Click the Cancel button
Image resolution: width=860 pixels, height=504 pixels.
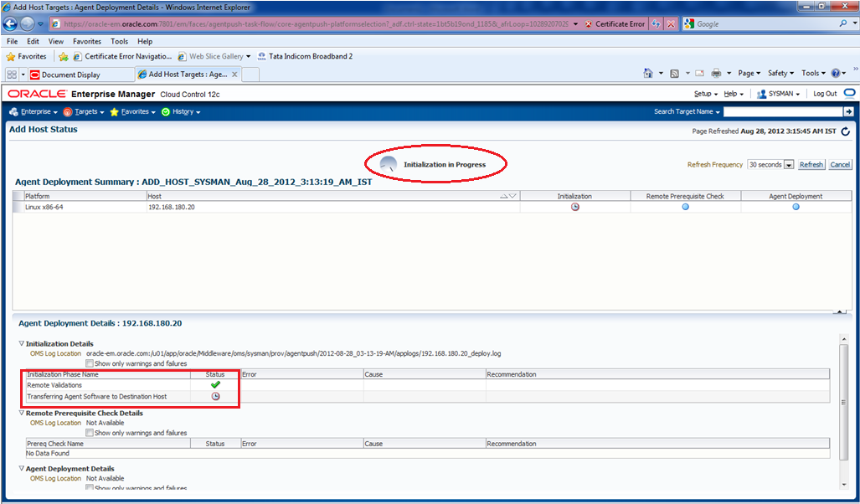click(840, 165)
